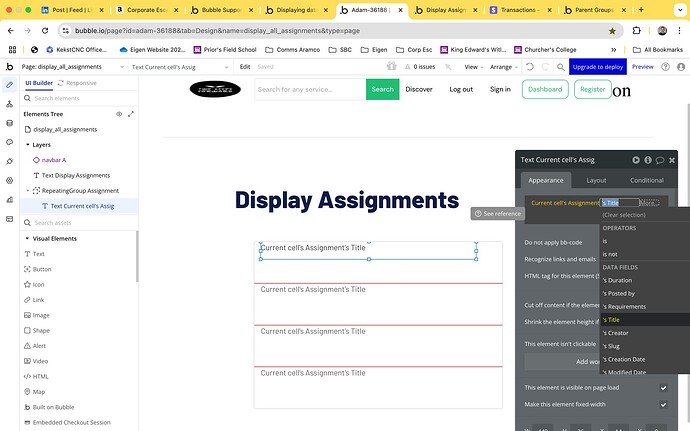Screen dimensions: 690x431
Task: Open the Text Current cell's Assig element dropdown
Action: [x=180, y=67]
